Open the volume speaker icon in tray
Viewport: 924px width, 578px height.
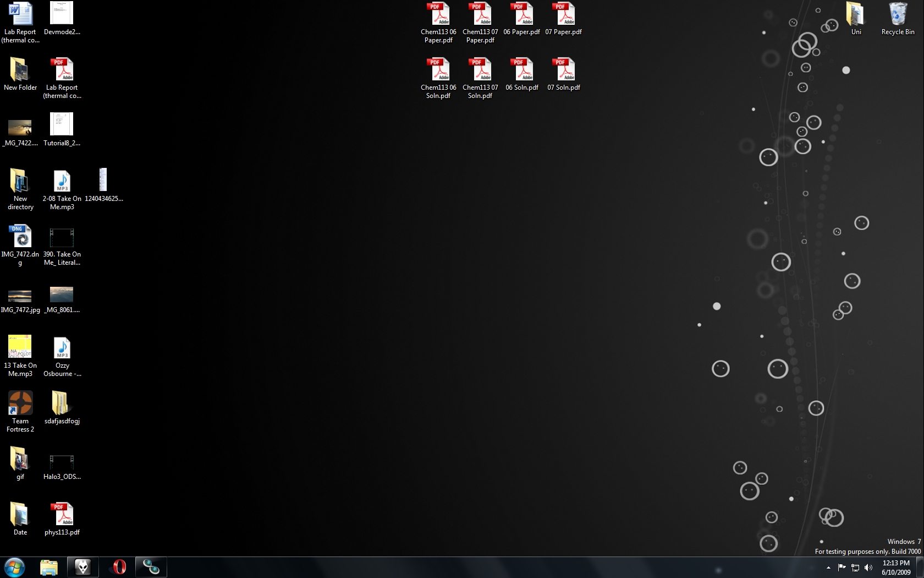point(868,568)
